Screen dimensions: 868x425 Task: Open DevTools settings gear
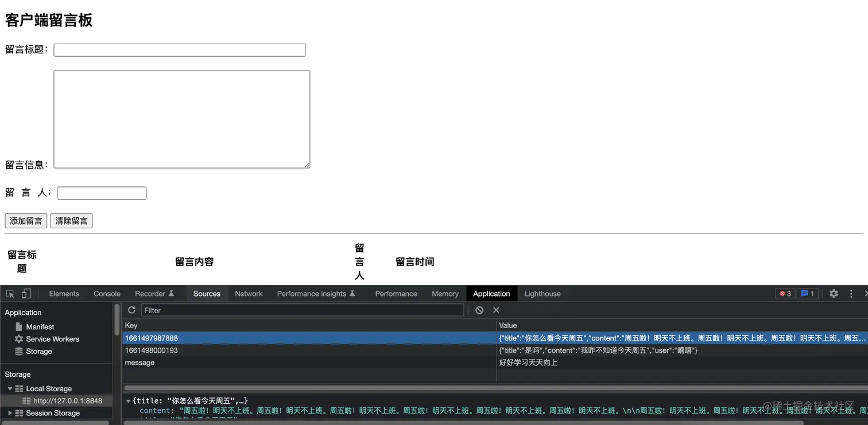(x=834, y=294)
